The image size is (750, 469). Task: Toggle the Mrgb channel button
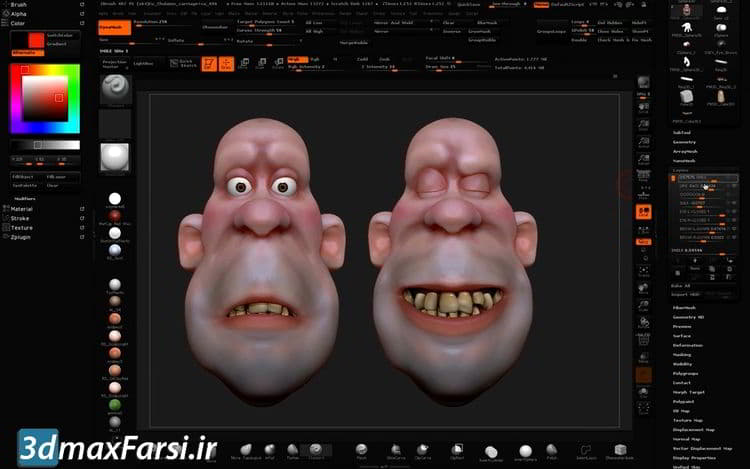point(296,59)
